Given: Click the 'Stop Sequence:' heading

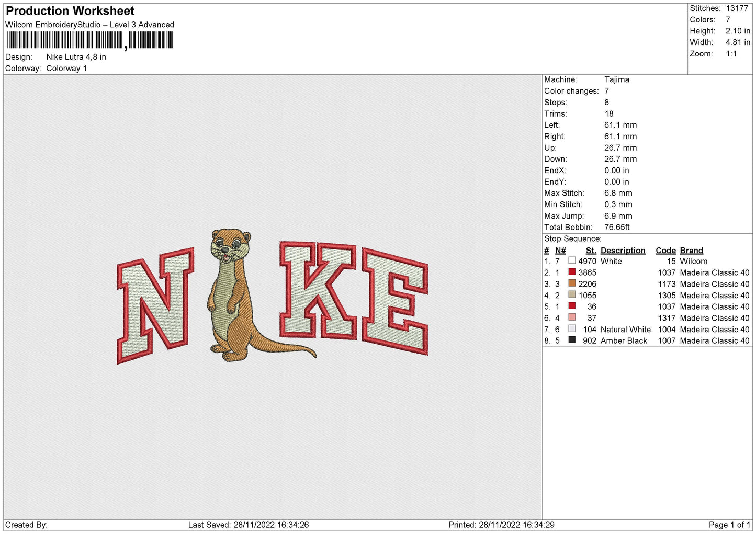Looking at the screenshot, I should [x=573, y=239].
